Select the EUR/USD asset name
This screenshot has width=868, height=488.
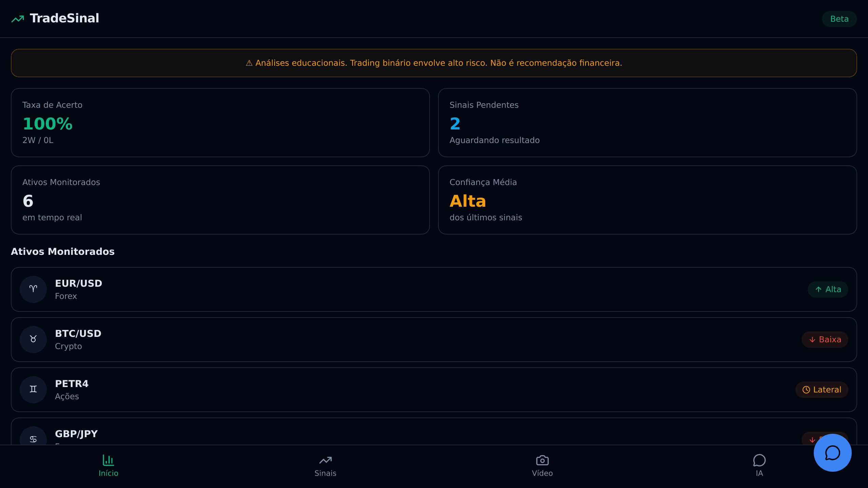[79, 283]
